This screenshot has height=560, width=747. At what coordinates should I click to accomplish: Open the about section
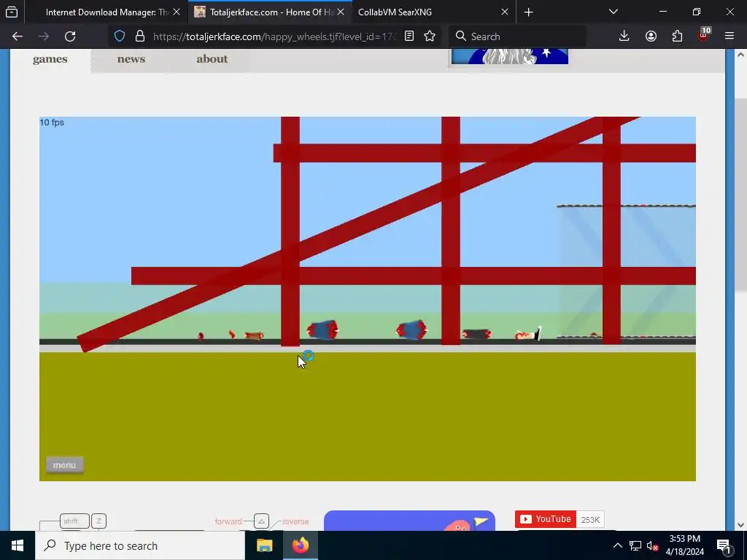pyautogui.click(x=212, y=59)
